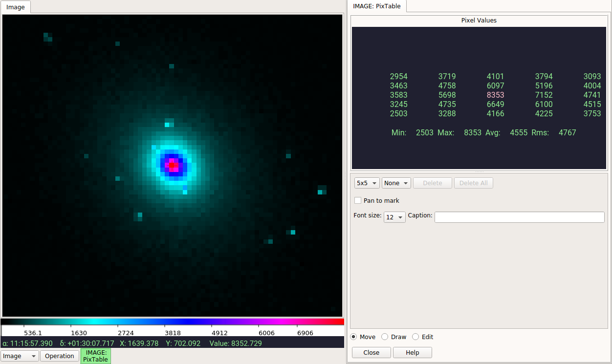The image size is (612, 364).
Task: Click the green IMAGE: PixTable plugin button
Action: 96,356
